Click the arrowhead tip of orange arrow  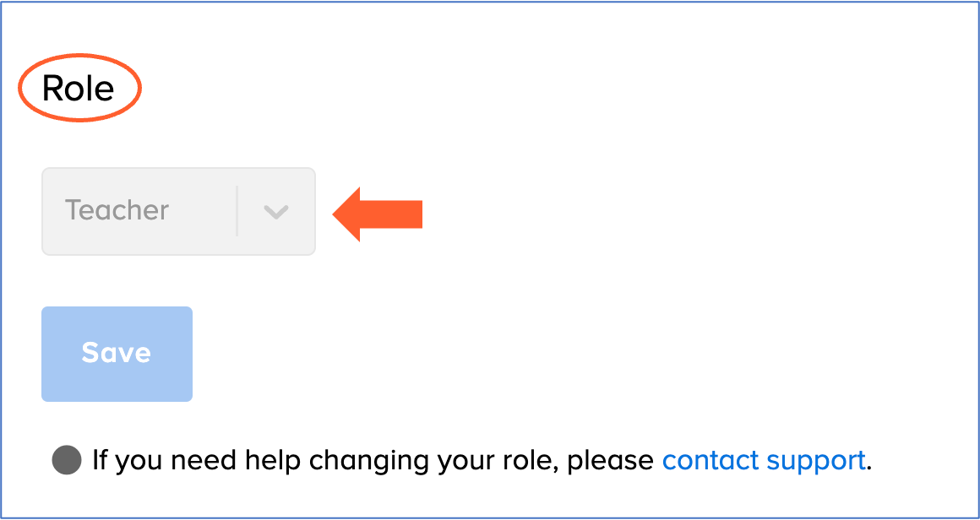337,214
